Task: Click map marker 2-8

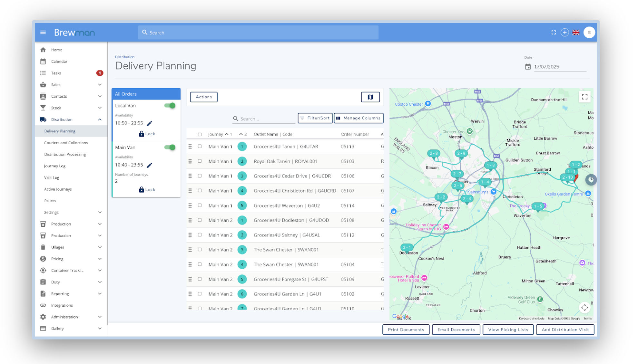Action: pos(434,154)
